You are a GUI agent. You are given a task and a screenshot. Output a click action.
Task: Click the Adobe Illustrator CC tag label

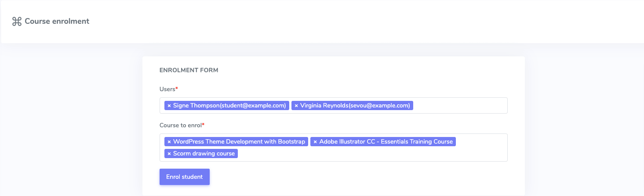386,142
